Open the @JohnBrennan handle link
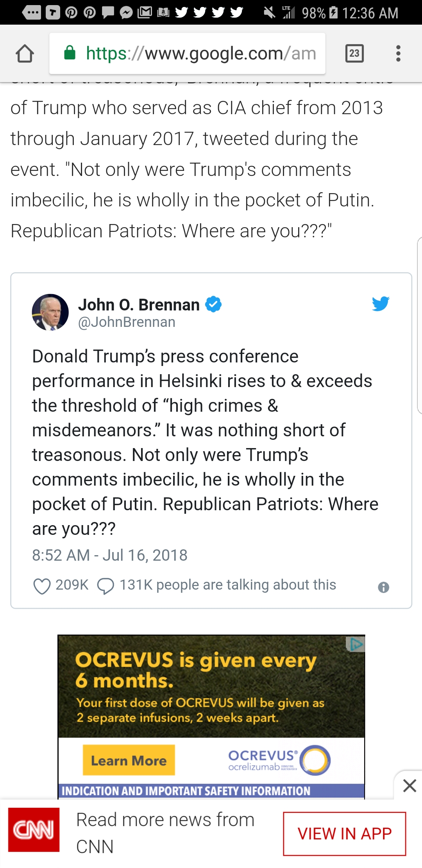Screen dimensions: 422x868 [127, 322]
